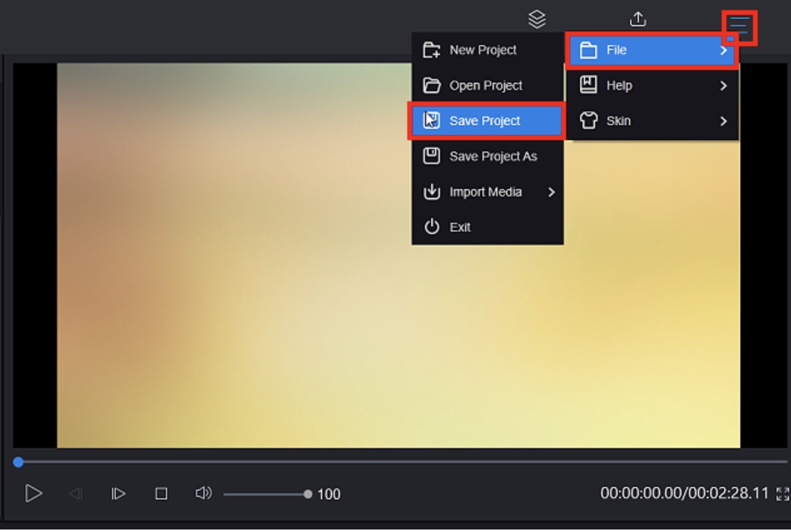
Task: Click the export upload icon
Action: (x=638, y=19)
